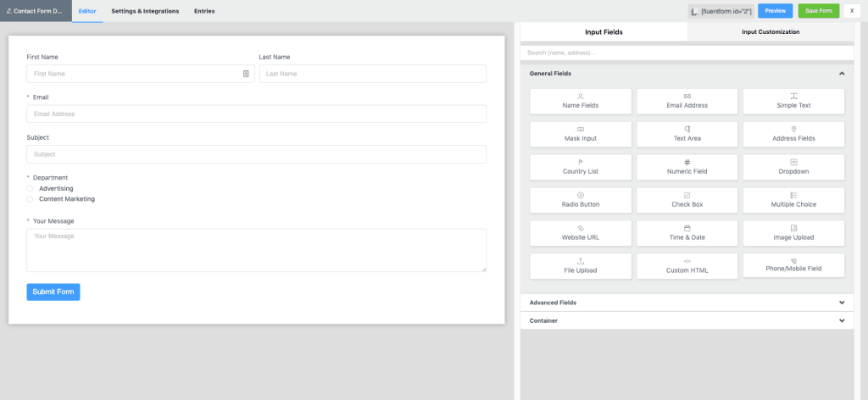Add a Mask Input field
868x400 pixels.
point(580,135)
